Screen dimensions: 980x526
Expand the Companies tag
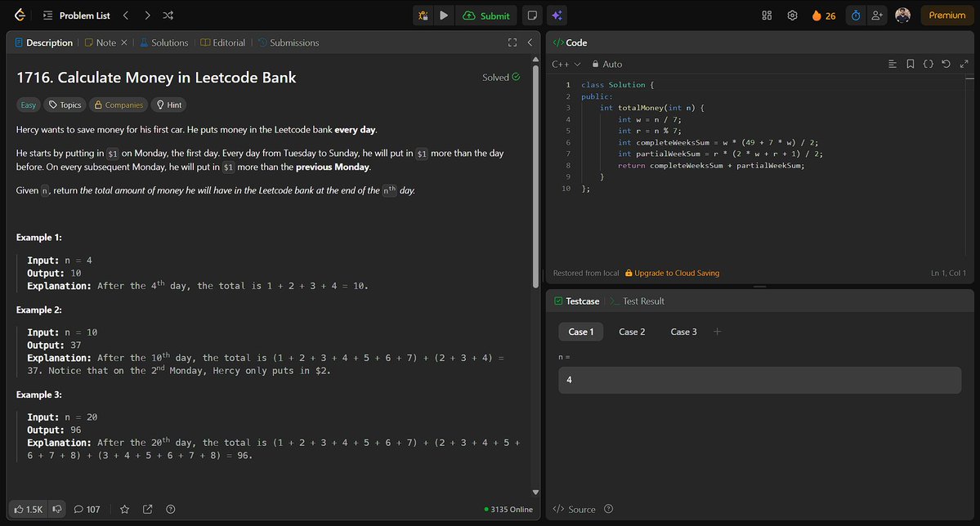click(119, 105)
